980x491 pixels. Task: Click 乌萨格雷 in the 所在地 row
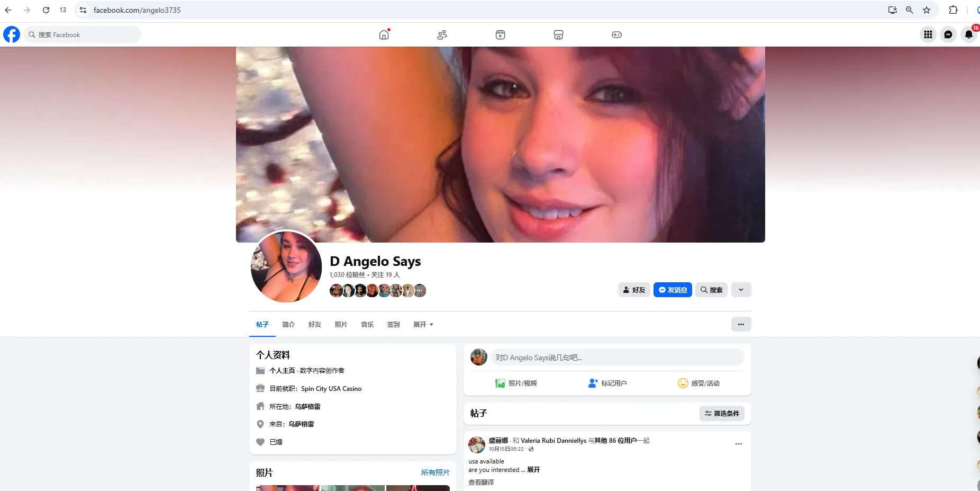coord(307,406)
